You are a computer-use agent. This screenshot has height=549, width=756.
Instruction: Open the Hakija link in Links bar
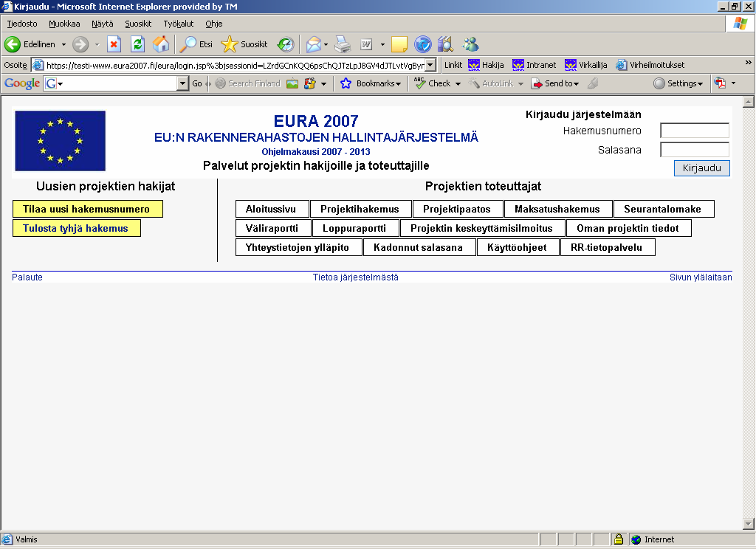click(x=486, y=65)
